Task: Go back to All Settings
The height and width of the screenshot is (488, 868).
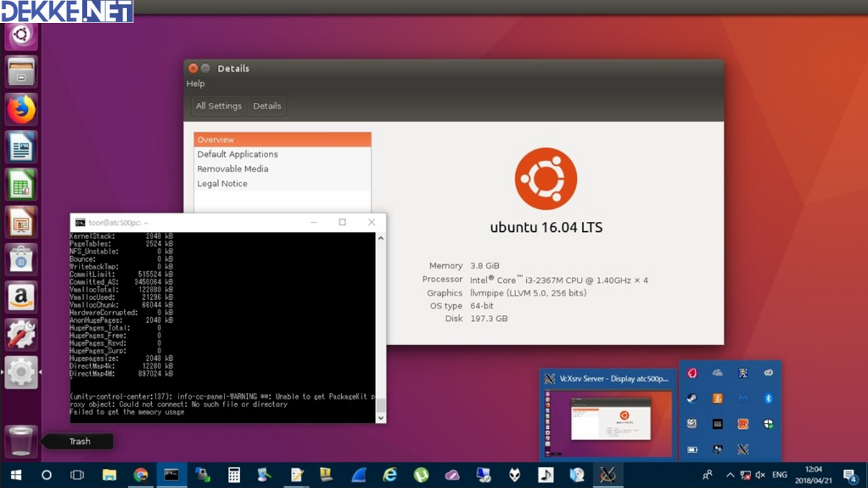Action: pyautogui.click(x=219, y=106)
